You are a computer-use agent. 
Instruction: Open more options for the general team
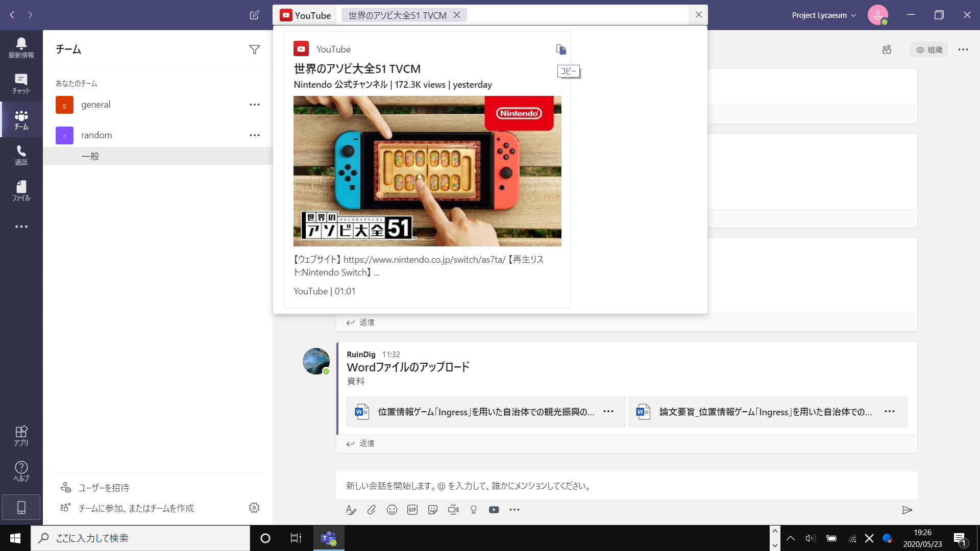click(x=254, y=104)
